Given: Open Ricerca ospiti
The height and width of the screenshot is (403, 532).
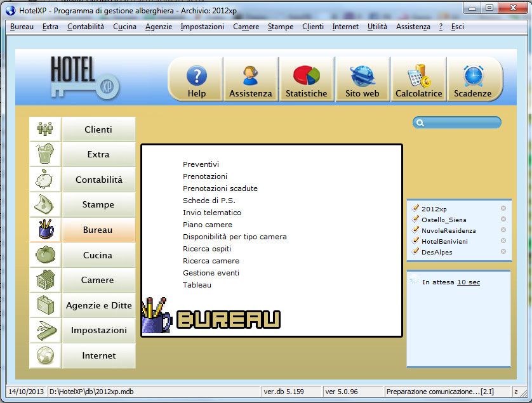Looking at the screenshot, I should point(207,249).
